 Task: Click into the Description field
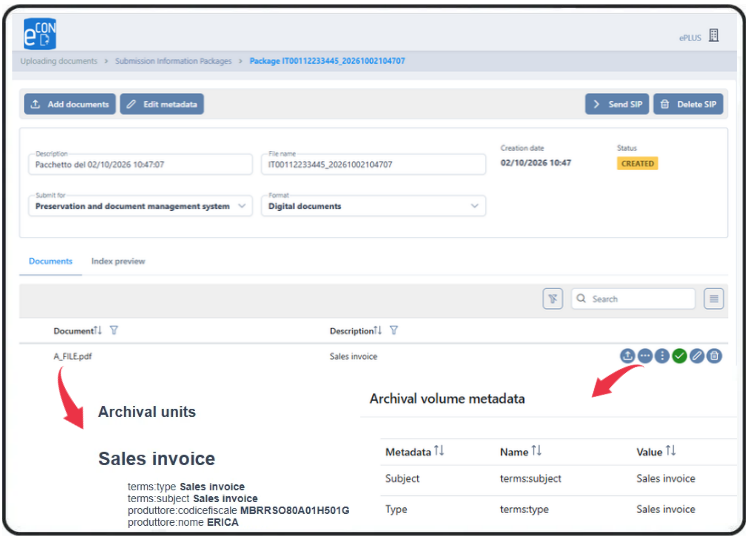[140, 165]
